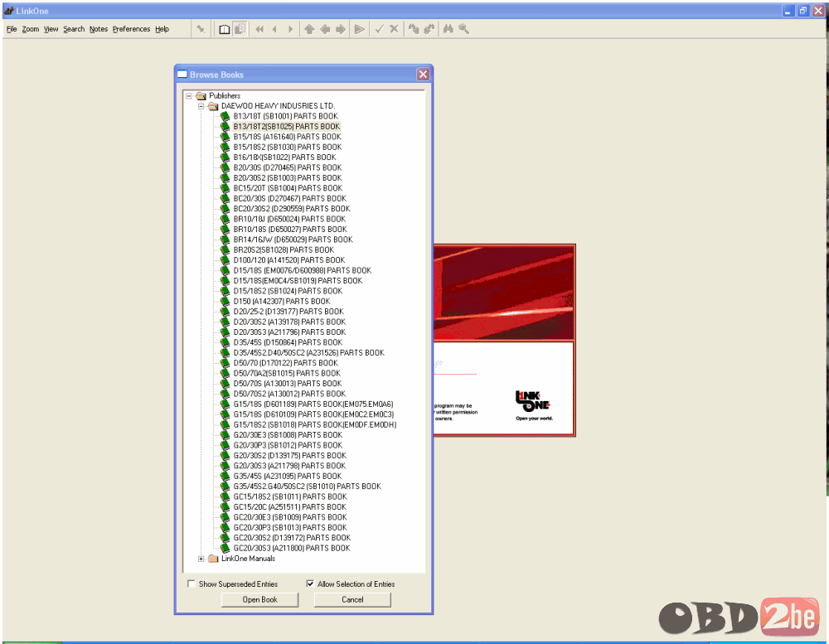
Task: Open the Zoom menu
Action: pos(30,29)
